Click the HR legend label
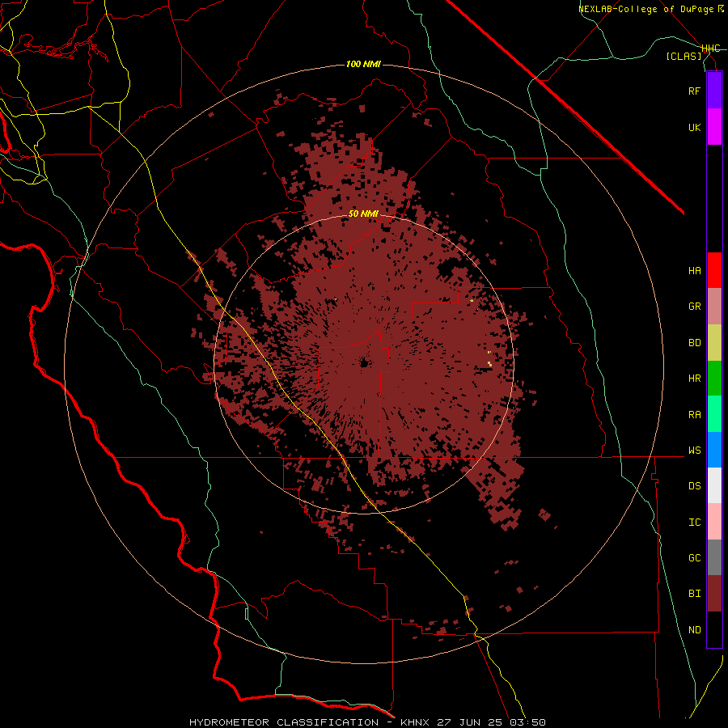Image resolution: width=728 pixels, height=728 pixels. pyautogui.click(x=694, y=379)
